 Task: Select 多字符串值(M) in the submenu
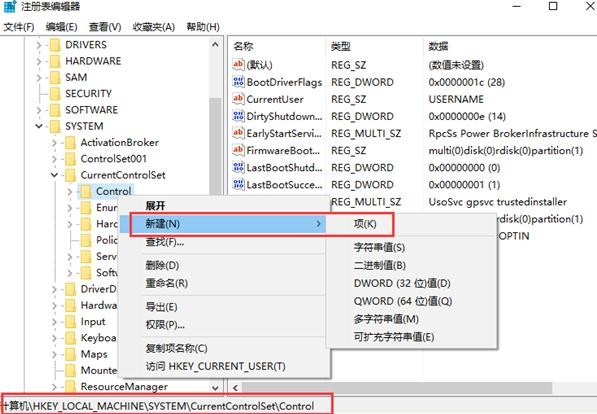click(x=411, y=319)
